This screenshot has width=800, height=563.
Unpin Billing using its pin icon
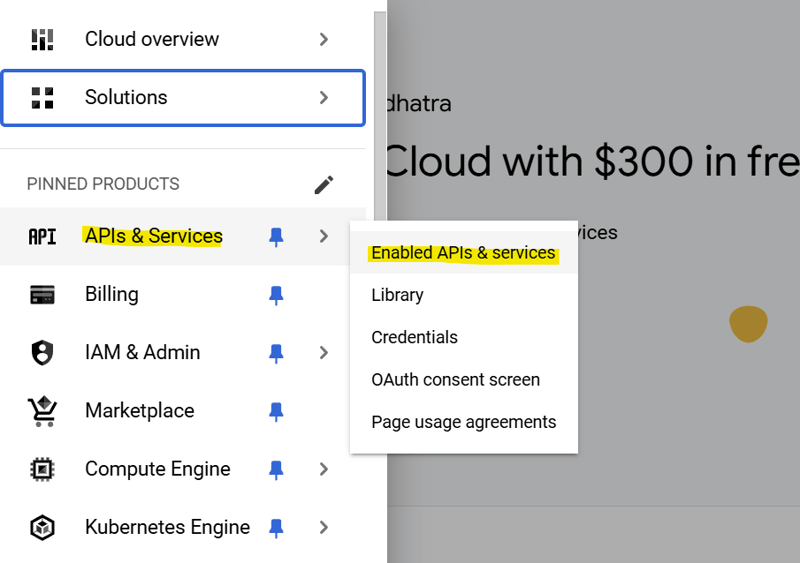coord(276,295)
